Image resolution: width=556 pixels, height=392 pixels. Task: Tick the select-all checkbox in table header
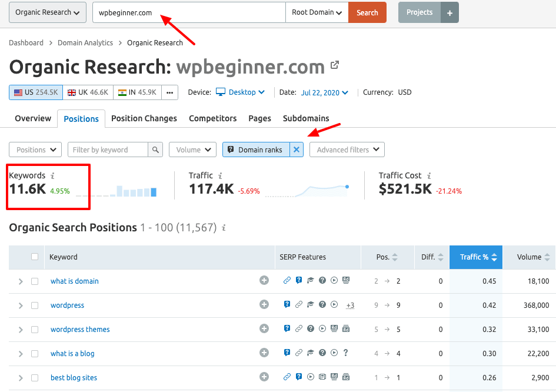pyautogui.click(x=34, y=257)
